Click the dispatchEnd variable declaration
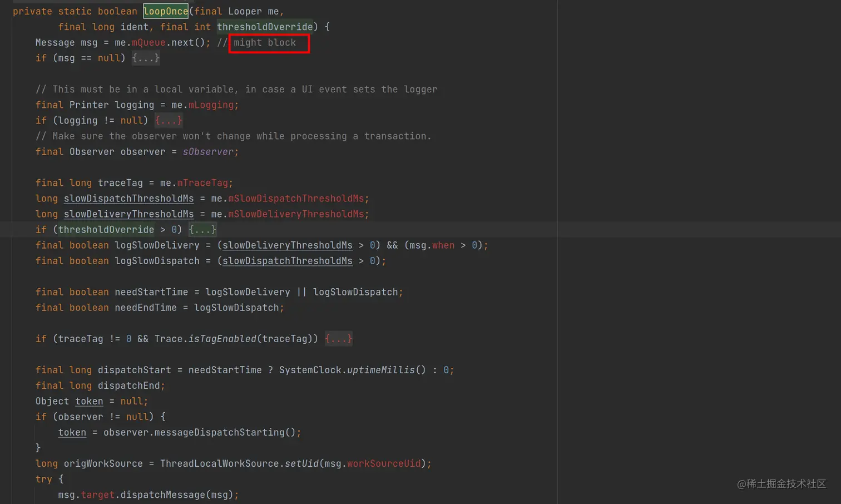 click(x=129, y=385)
